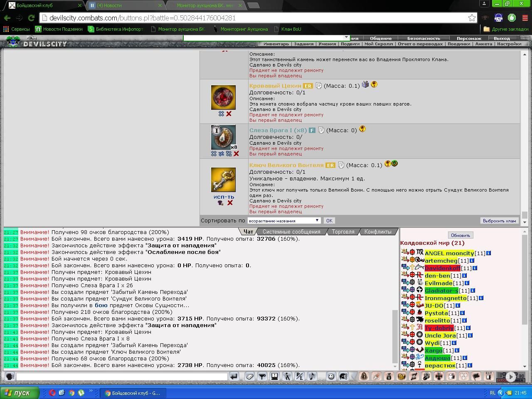Switch to the Чат tab
Image resolution: width=532 pixels, height=399 pixels.
pos(248,232)
